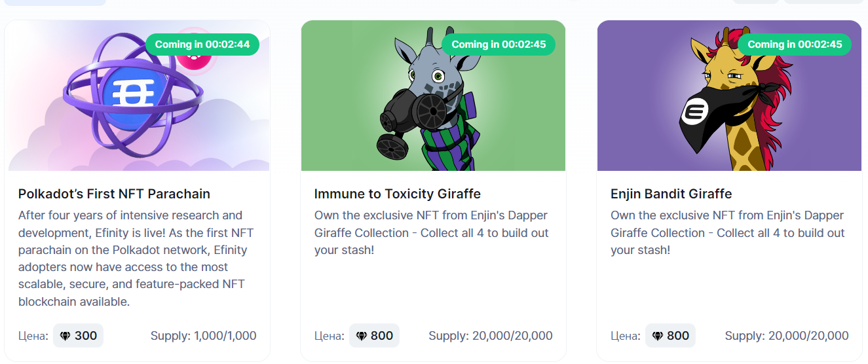Screen dimensions: 868x364
Task: Select the Polkadot's First NFT Parachain title
Action: 114,194
